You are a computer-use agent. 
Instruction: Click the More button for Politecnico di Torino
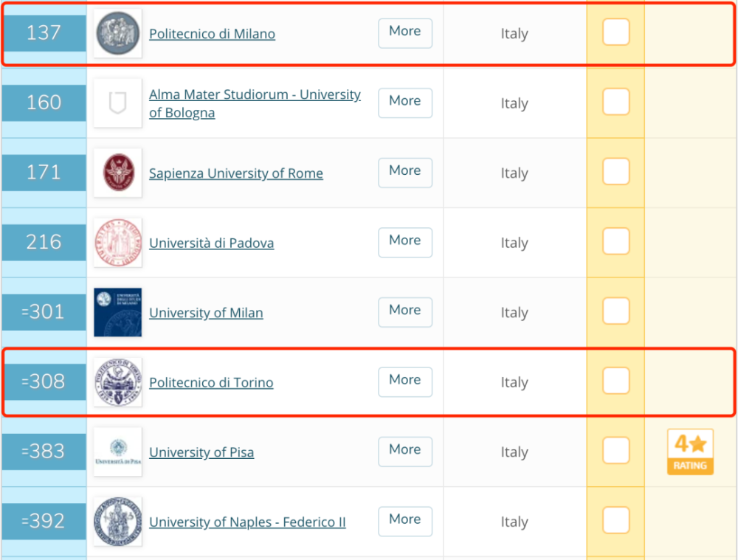pyautogui.click(x=405, y=381)
